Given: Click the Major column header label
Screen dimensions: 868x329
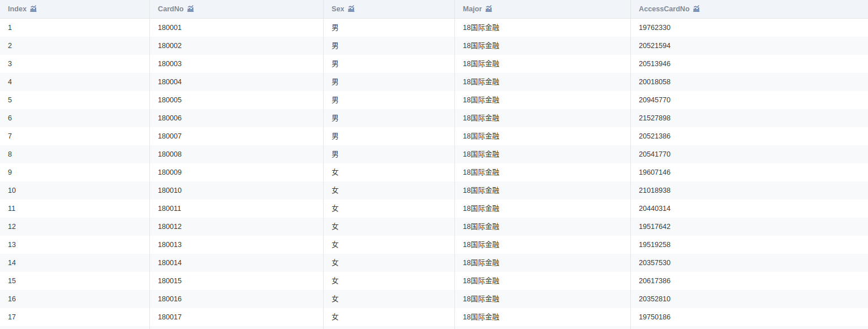Looking at the screenshot, I should coord(472,9).
